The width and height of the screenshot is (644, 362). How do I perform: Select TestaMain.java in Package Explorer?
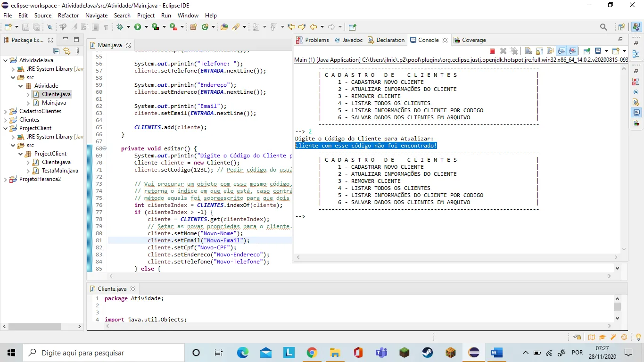tap(60, 171)
